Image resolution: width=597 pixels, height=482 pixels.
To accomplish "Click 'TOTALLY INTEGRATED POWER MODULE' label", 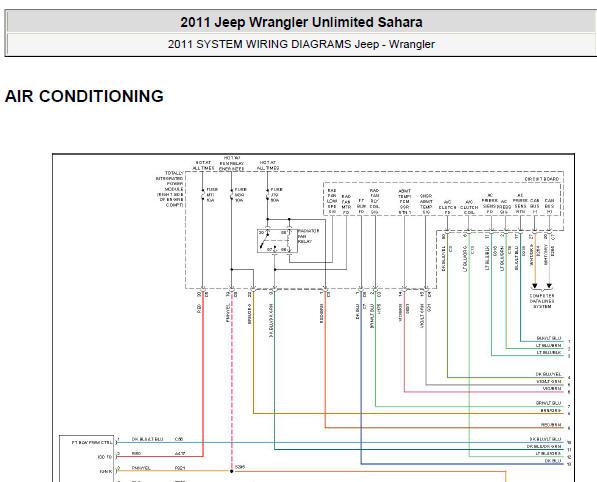I will click(170, 189).
